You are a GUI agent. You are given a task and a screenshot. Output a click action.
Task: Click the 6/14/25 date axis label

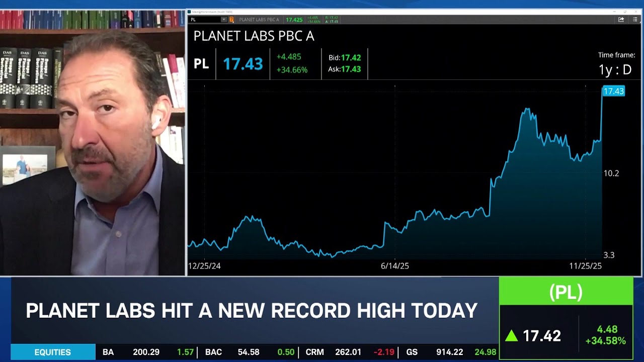395,266
